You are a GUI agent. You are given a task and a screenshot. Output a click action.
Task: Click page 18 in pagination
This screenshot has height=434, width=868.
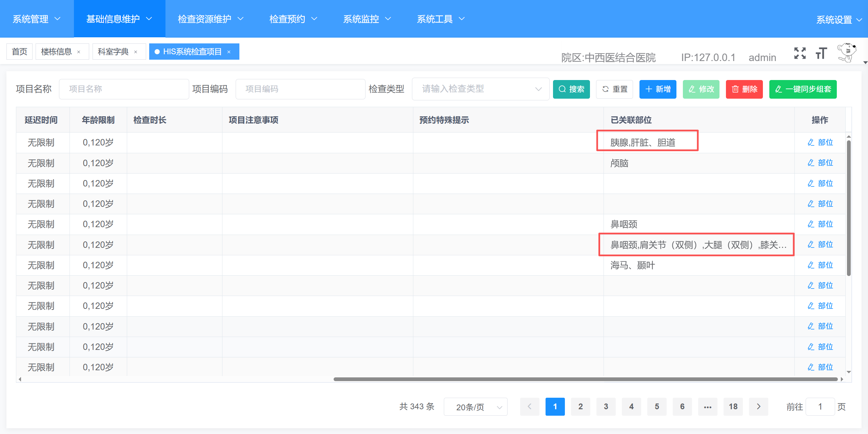click(733, 407)
